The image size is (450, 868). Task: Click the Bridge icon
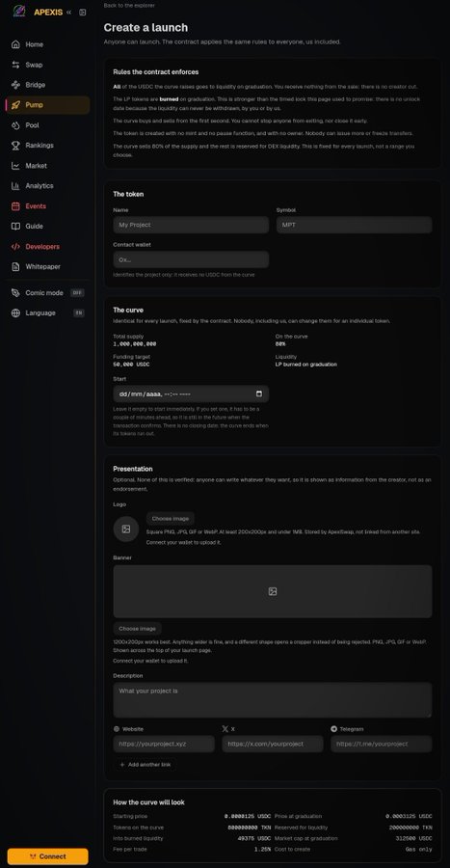coord(15,85)
